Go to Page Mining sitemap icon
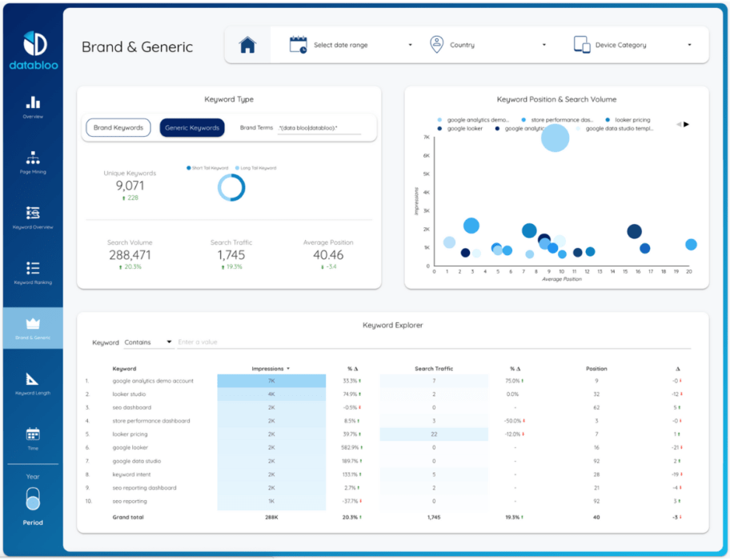Viewport: 730px width, 560px height. [x=33, y=158]
